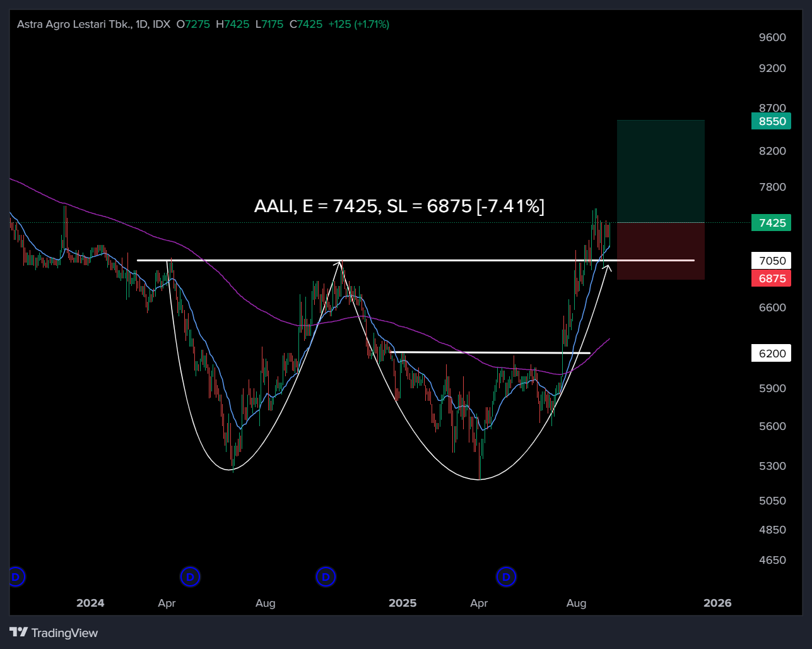Click the red stop-loss zone of the long position
The height and width of the screenshot is (649, 812).
[661, 251]
